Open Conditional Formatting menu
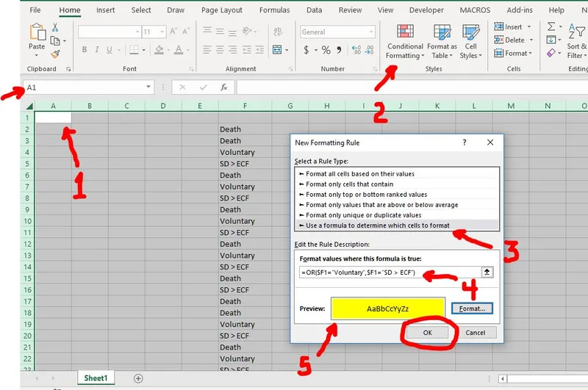The image size is (588, 390). pyautogui.click(x=405, y=41)
